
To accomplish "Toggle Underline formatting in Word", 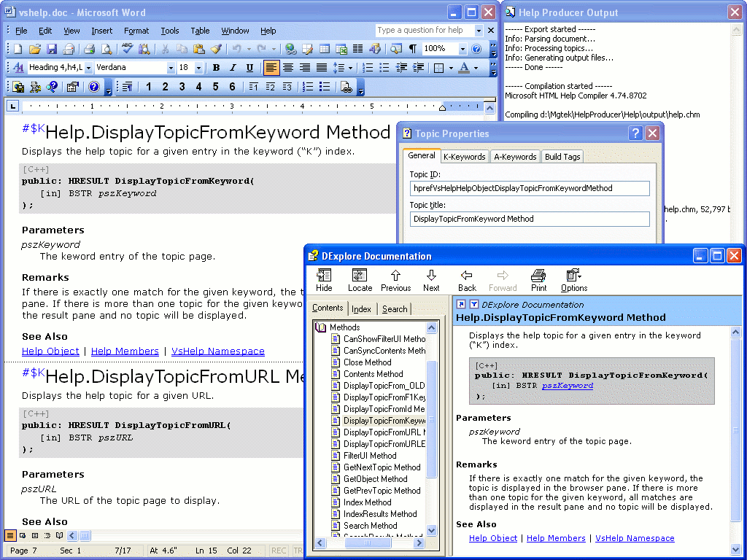I will point(249,68).
